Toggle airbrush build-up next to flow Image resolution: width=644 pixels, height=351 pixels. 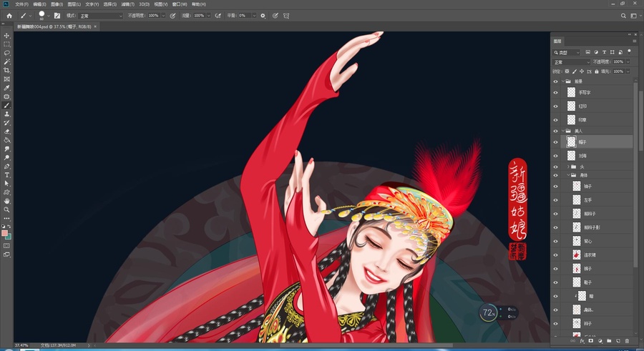coord(218,16)
